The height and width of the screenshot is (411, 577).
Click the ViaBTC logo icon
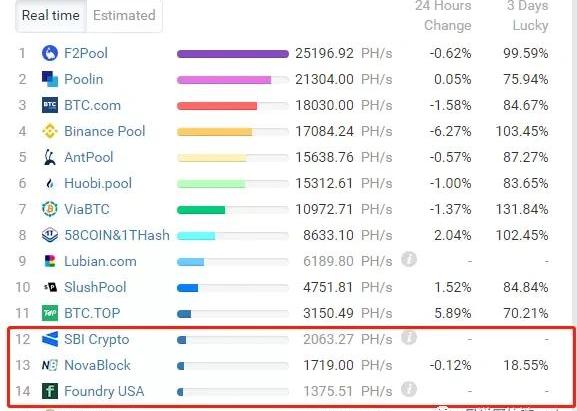pos(50,209)
